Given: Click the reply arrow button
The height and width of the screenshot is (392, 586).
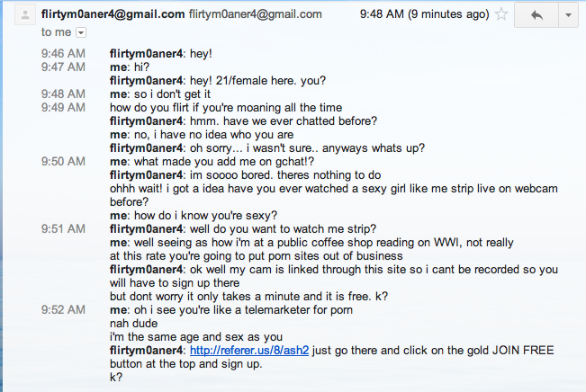Looking at the screenshot, I should point(536,14).
